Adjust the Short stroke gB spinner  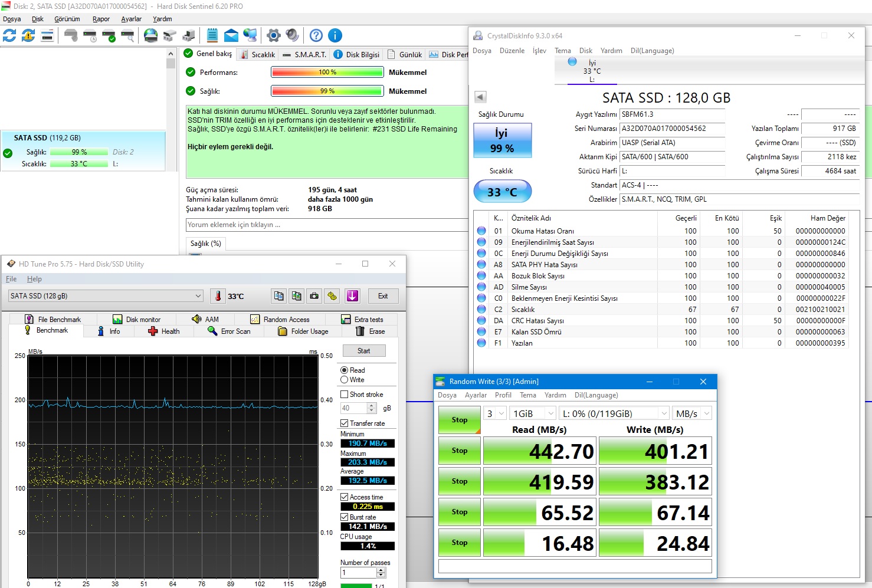click(372, 408)
